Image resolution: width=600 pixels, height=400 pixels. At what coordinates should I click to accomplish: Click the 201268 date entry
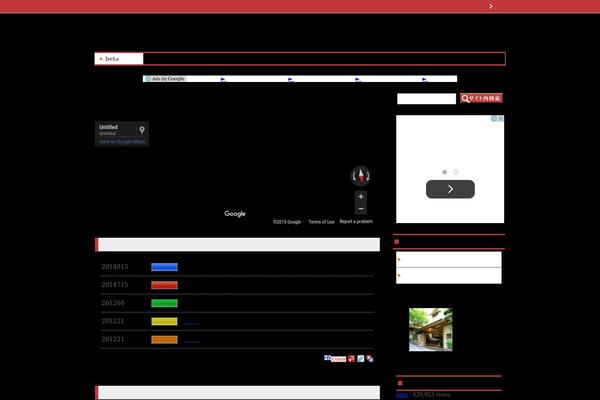click(113, 303)
